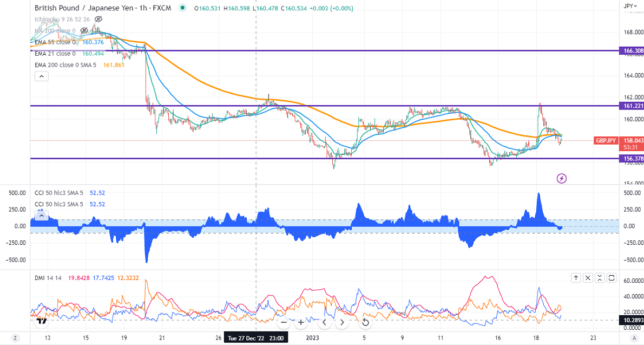Viewport: 644px width, 345px height.
Task: Collapse the indicator legend list
Action: point(41,76)
